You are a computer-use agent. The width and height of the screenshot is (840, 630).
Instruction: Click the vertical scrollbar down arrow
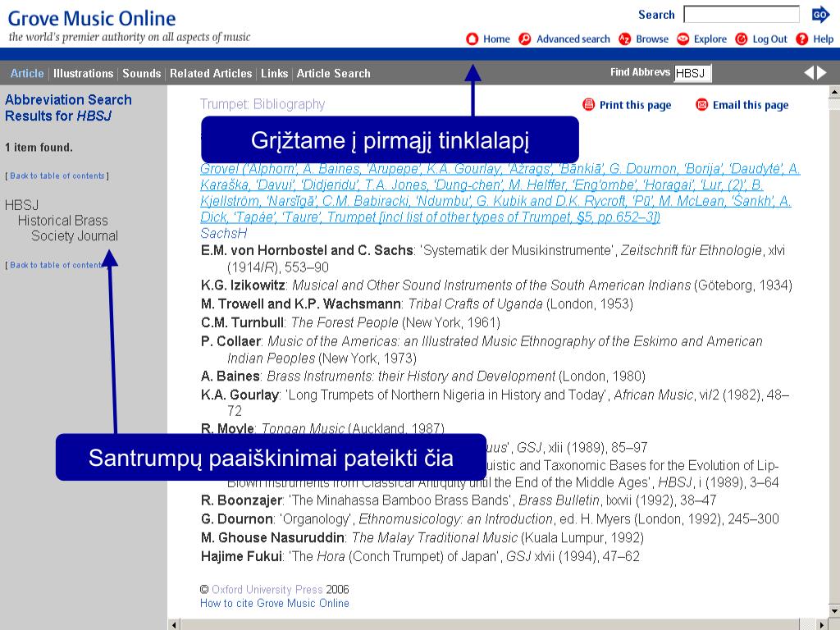tap(834, 610)
